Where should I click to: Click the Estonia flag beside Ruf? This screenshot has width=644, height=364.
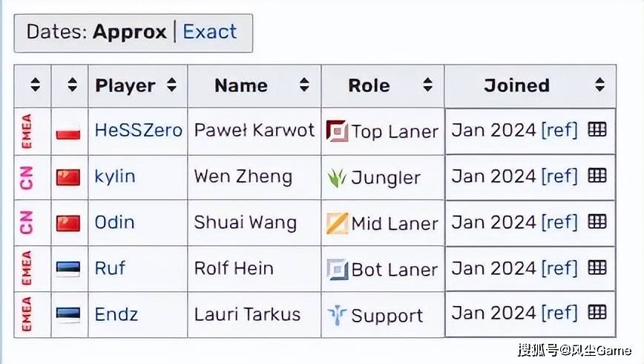68,269
